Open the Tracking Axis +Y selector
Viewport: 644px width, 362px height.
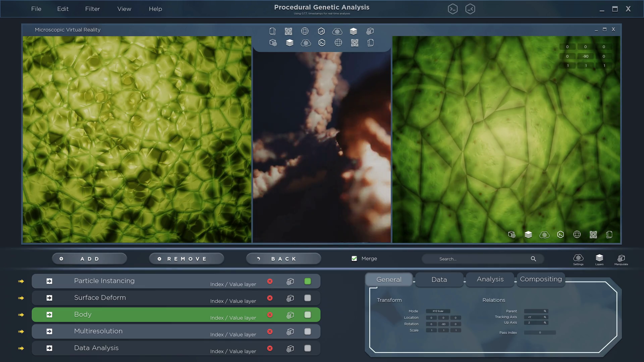click(536, 317)
